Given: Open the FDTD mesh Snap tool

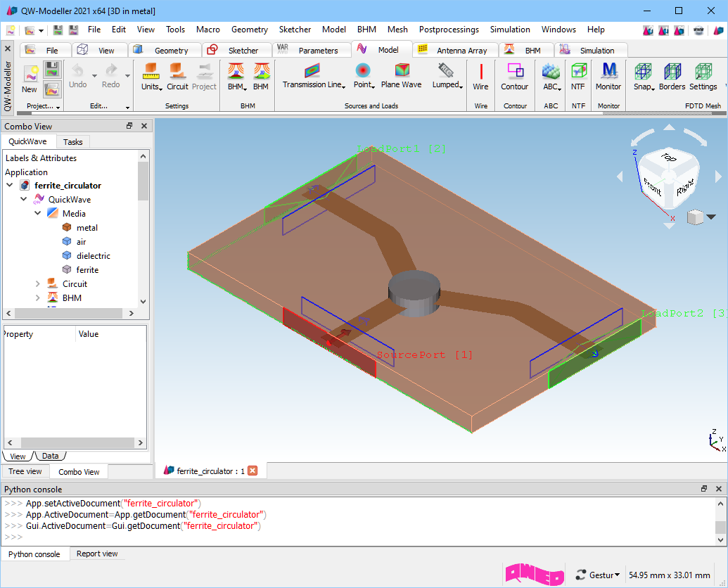Looking at the screenshot, I should coord(644,77).
